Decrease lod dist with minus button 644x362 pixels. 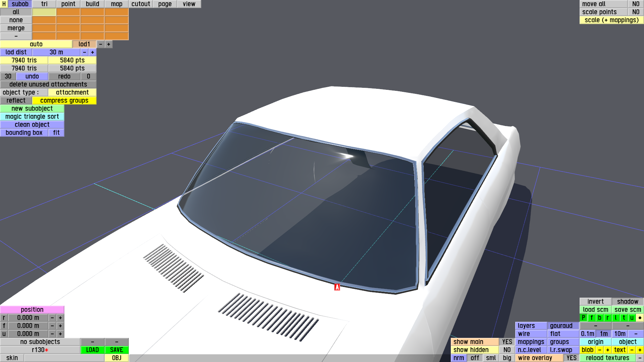click(85, 52)
